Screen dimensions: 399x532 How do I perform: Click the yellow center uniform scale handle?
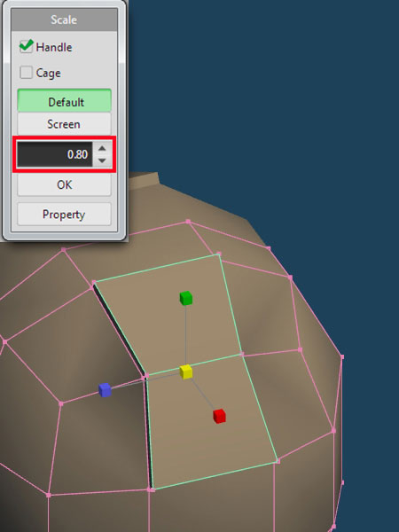(x=186, y=372)
